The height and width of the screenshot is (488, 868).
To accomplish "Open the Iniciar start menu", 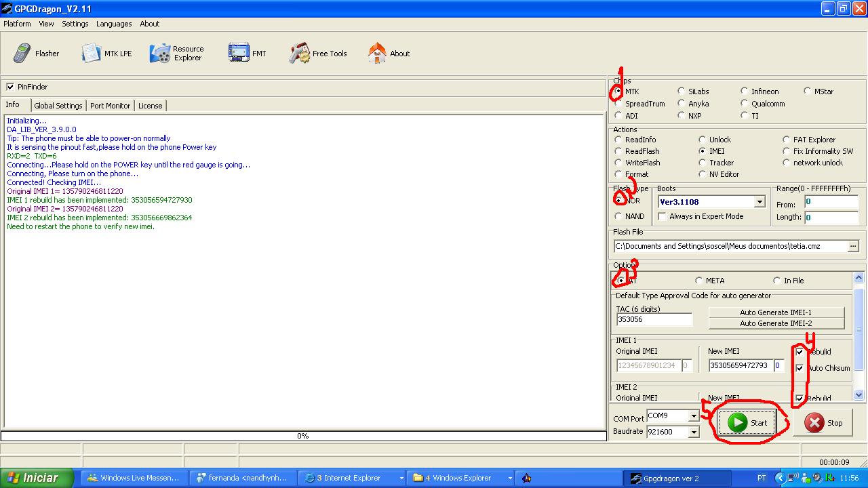I will coord(37,478).
